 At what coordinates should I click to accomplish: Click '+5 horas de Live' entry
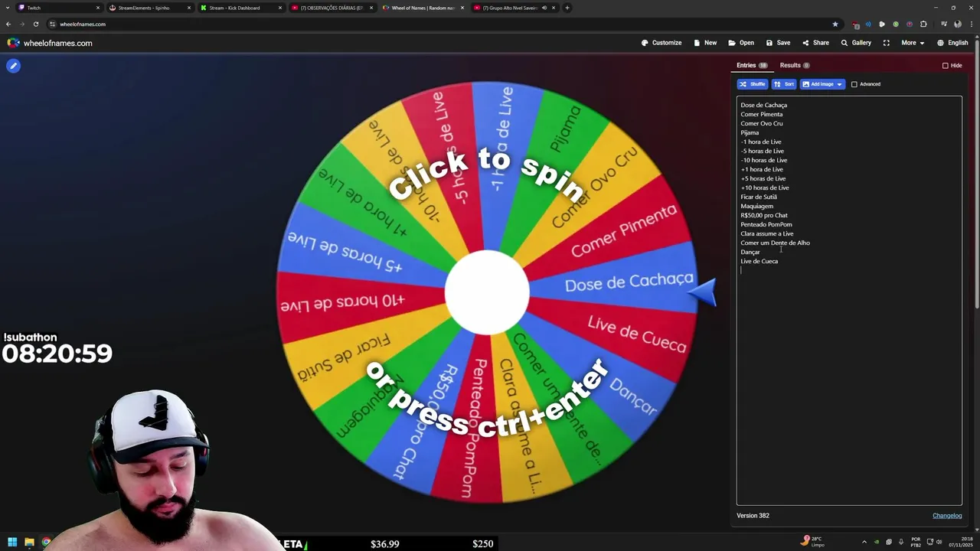763,178
